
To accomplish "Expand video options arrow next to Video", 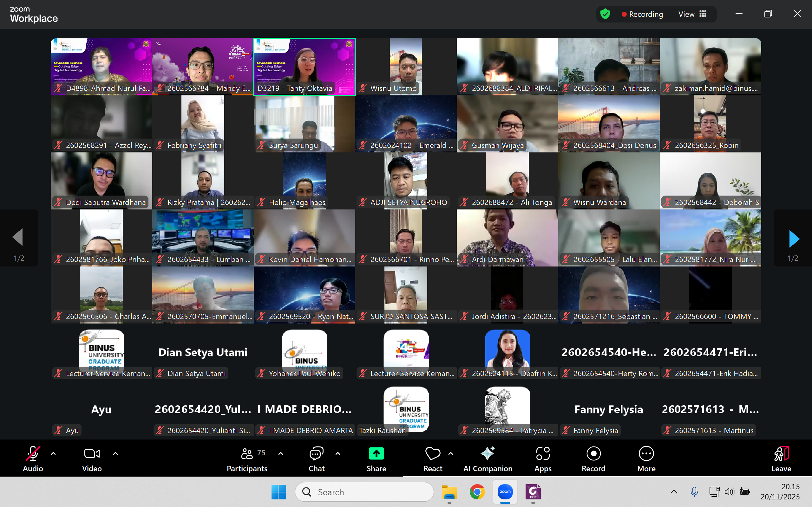I will 115,454.
